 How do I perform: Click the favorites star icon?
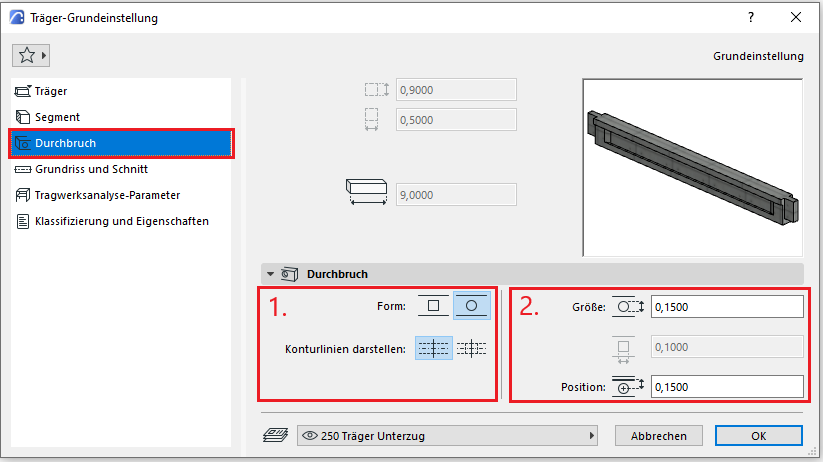pyautogui.click(x=26, y=55)
